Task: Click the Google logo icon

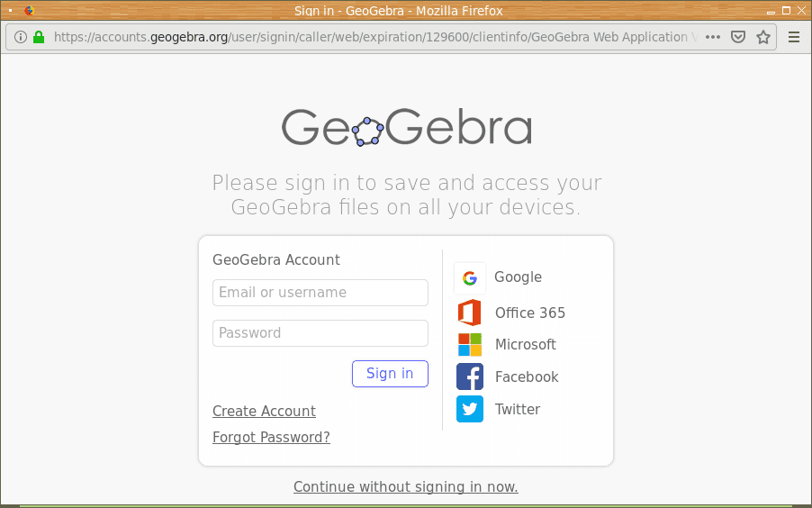Action: pos(470,278)
